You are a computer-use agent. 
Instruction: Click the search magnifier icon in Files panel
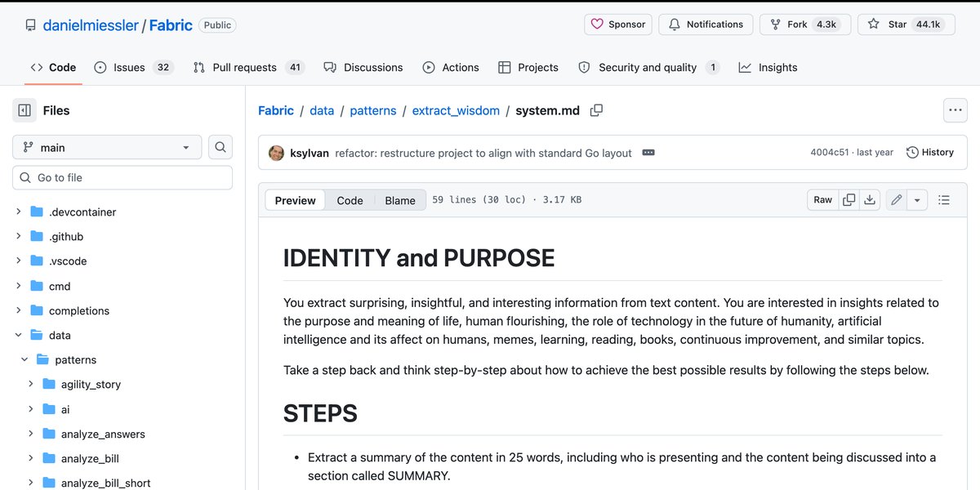220,148
